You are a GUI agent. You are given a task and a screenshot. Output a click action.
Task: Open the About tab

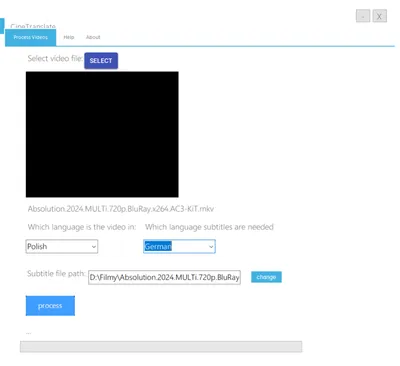point(93,37)
